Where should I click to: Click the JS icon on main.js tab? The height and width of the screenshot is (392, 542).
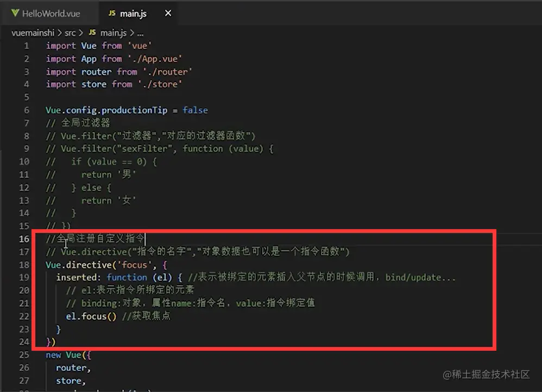coord(112,13)
